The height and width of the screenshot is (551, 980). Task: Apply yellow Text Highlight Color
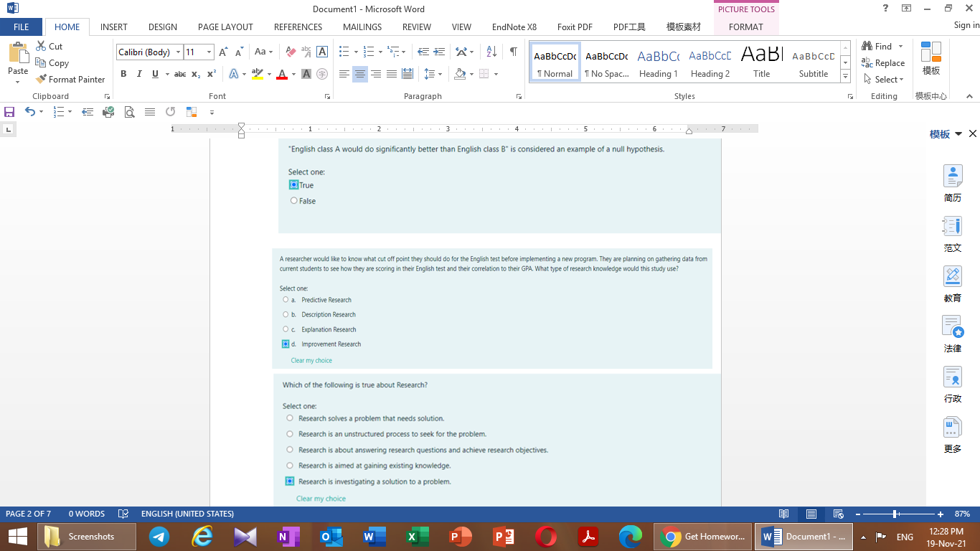coord(258,74)
